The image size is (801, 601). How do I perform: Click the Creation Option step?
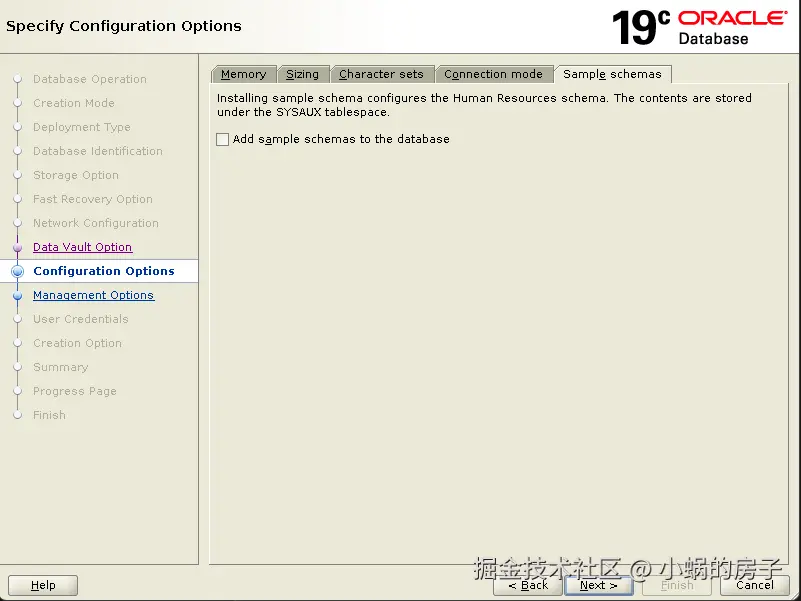coord(77,343)
